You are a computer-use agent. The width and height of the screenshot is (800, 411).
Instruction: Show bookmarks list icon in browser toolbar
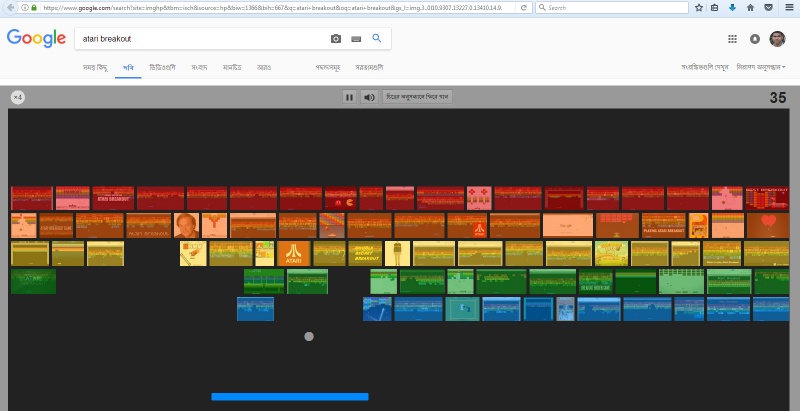pos(715,8)
